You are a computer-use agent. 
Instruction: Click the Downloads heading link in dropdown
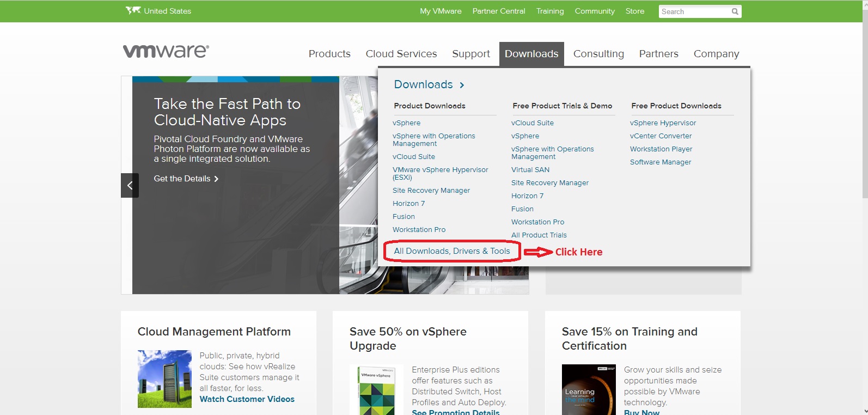tap(423, 84)
